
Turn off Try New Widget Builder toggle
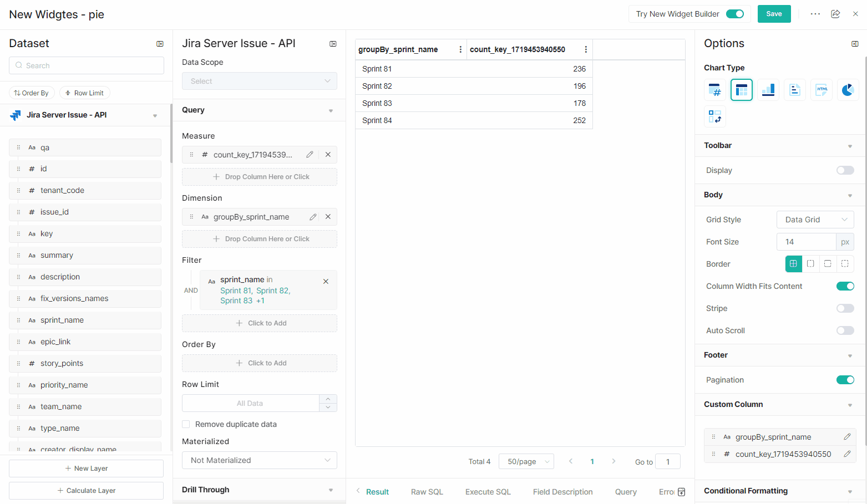735,14
